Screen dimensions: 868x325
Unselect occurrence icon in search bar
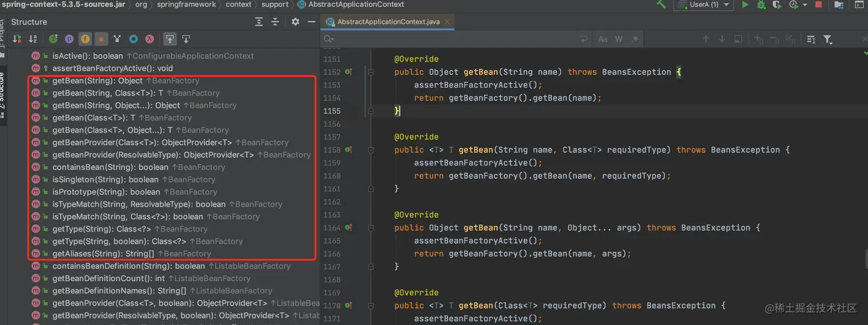coord(774,39)
